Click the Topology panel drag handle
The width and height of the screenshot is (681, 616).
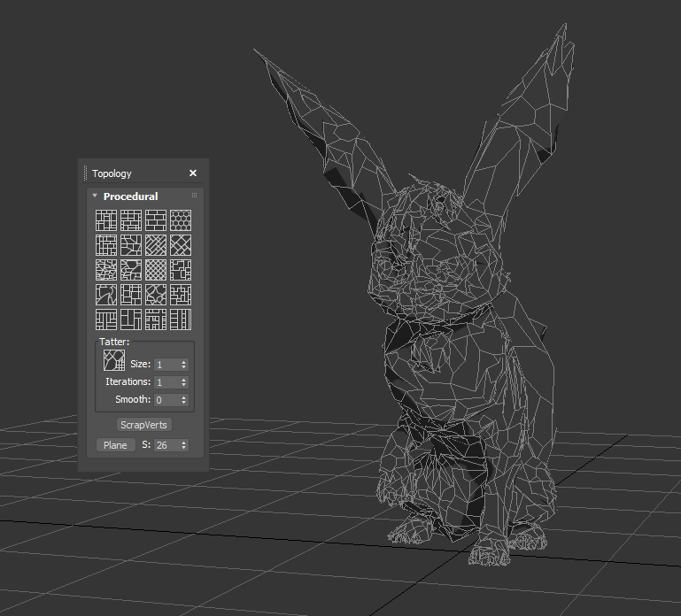click(x=86, y=173)
